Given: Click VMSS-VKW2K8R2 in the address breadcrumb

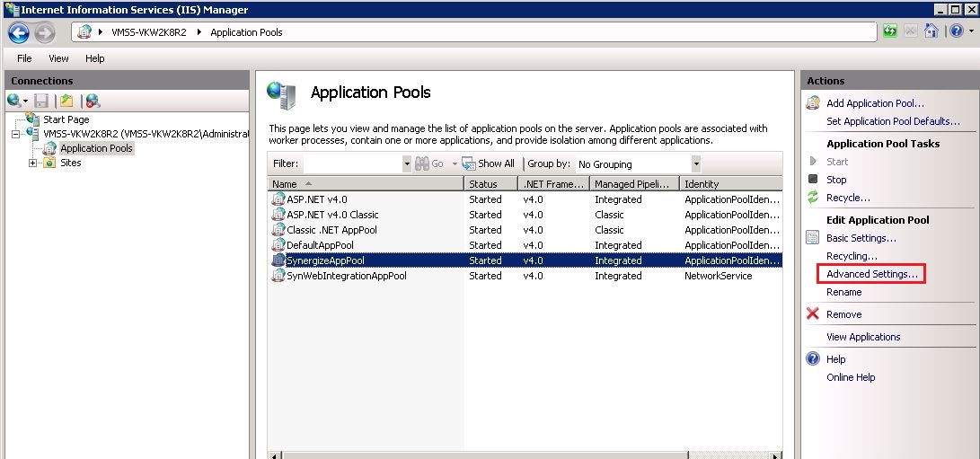Looking at the screenshot, I should click(x=149, y=32).
